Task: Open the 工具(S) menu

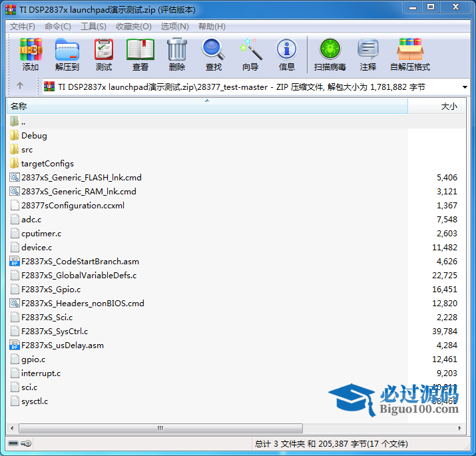Action: 93,27
